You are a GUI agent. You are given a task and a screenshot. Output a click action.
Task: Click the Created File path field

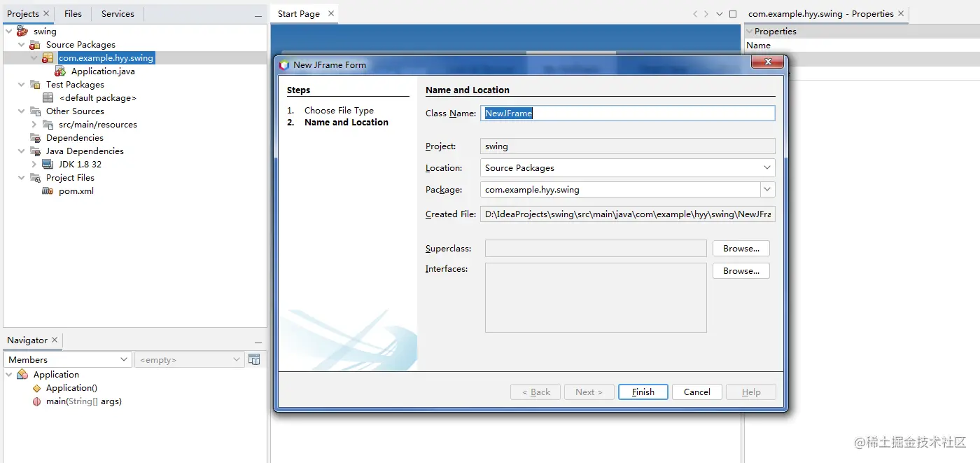point(628,214)
